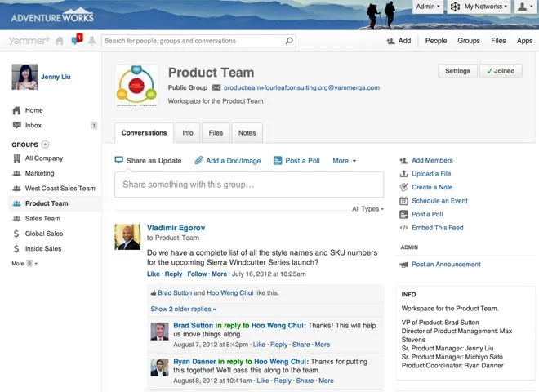Click the Inside Sales dollar icon
The image size is (539, 392).
pyautogui.click(x=16, y=248)
